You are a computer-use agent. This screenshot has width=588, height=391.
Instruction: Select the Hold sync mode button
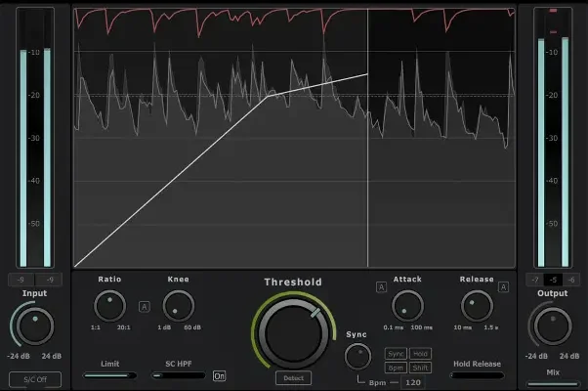420,353
